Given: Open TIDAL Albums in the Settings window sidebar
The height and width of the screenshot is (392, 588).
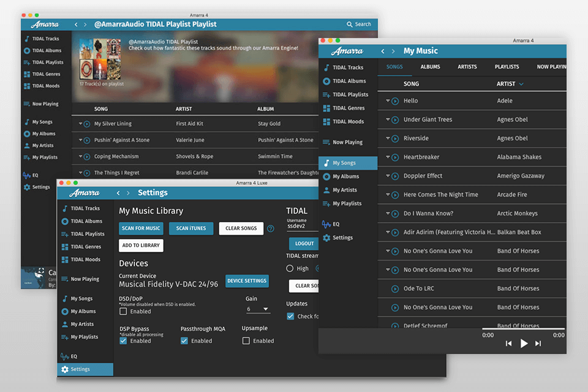Looking at the screenshot, I should (81, 221).
